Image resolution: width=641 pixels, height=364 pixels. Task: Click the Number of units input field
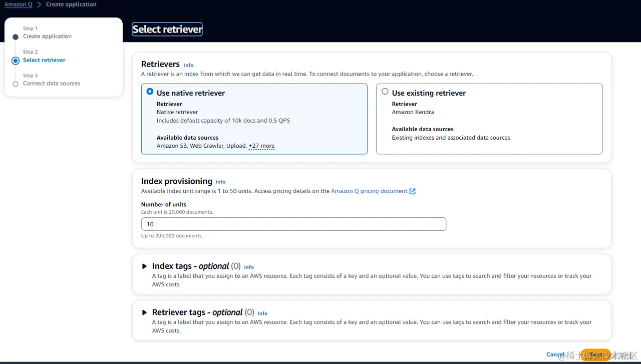293,224
